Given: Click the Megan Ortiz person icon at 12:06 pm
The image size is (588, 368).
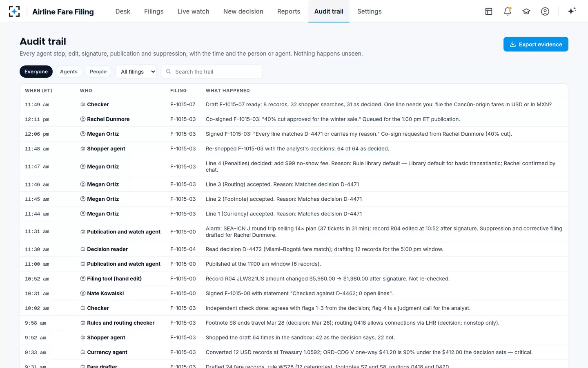Looking at the screenshot, I should 83,134.
